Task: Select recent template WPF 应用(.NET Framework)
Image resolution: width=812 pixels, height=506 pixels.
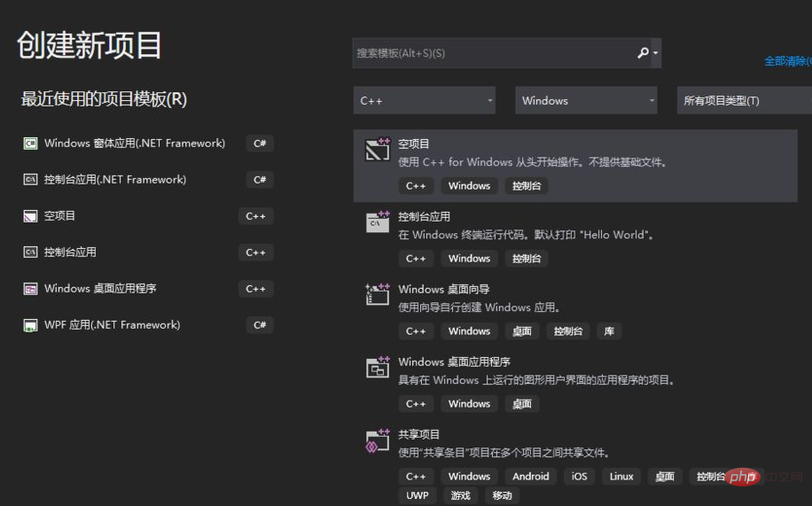Action: pyautogui.click(x=113, y=325)
